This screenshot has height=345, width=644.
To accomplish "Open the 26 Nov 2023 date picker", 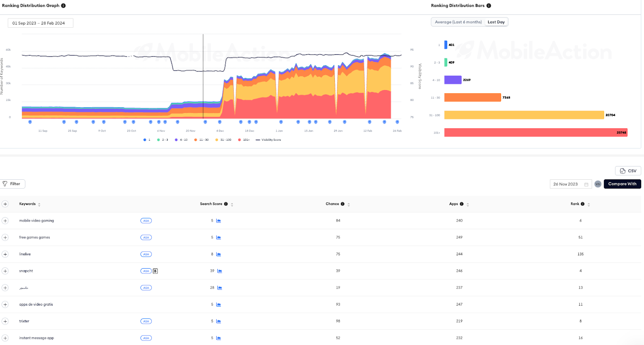I will tap(571, 184).
